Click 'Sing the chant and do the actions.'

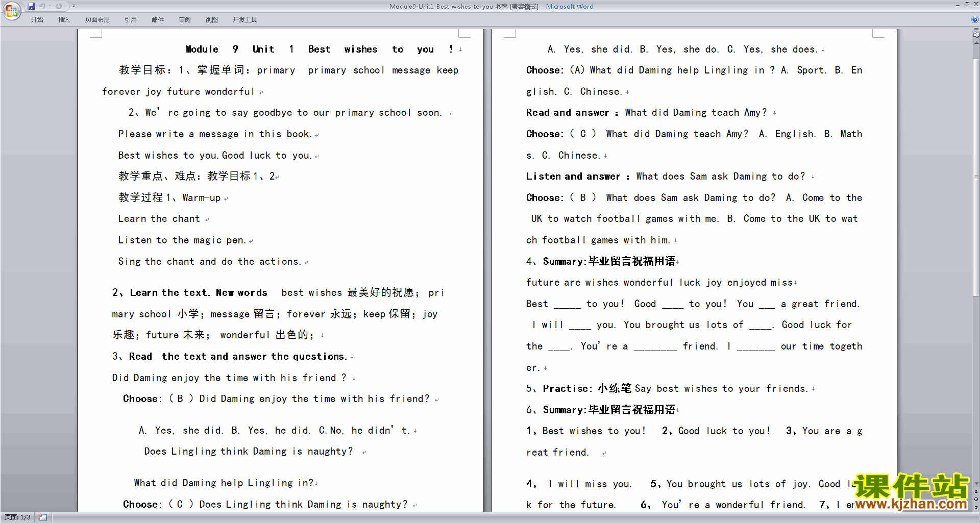tap(210, 262)
